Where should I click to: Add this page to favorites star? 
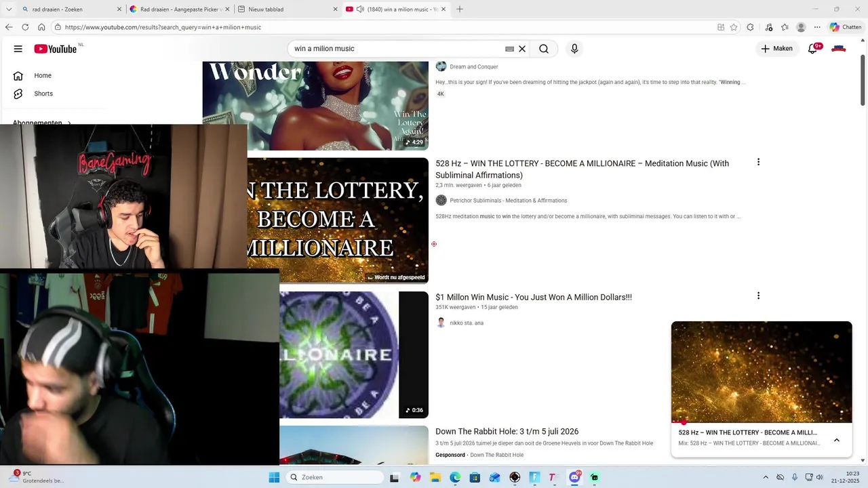(734, 27)
